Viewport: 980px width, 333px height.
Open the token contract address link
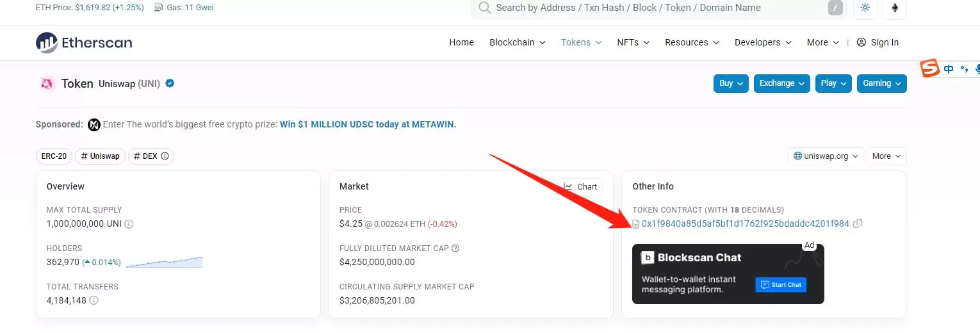tap(745, 223)
